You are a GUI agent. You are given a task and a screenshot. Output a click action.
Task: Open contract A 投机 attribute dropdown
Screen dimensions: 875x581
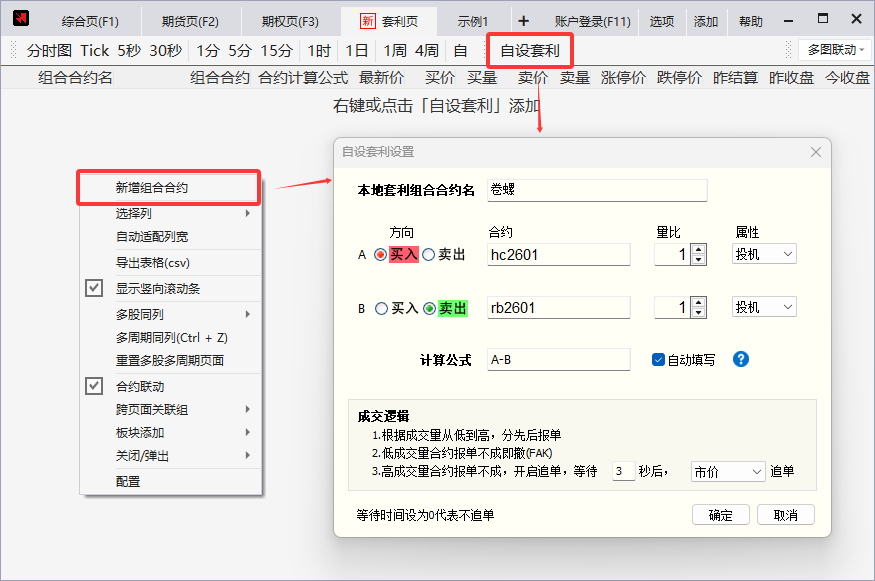764,255
